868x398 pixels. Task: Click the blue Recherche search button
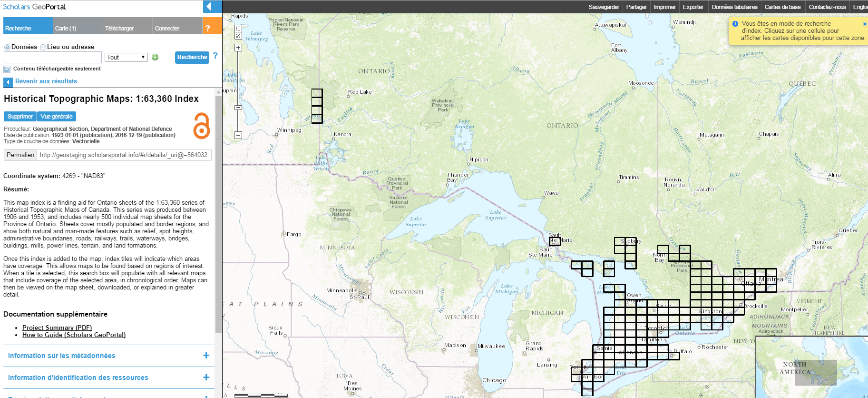[x=192, y=57]
